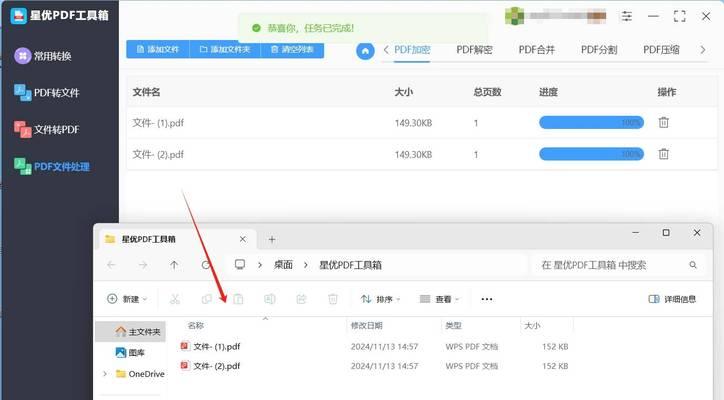The width and height of the screenshot is (724, 400).
Task: Click the Delete icon in Explorer toolbar
Action: click(332, 299)
